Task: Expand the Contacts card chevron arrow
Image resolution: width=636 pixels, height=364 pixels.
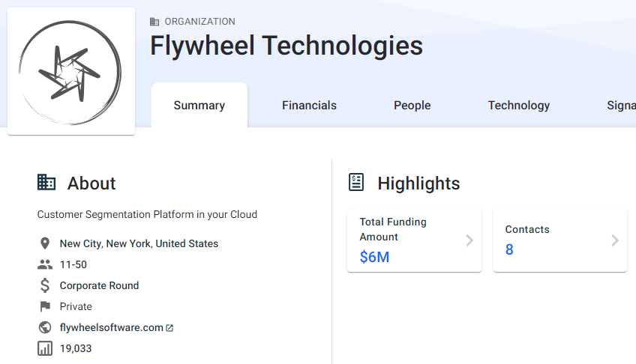Action: point(615,240)
